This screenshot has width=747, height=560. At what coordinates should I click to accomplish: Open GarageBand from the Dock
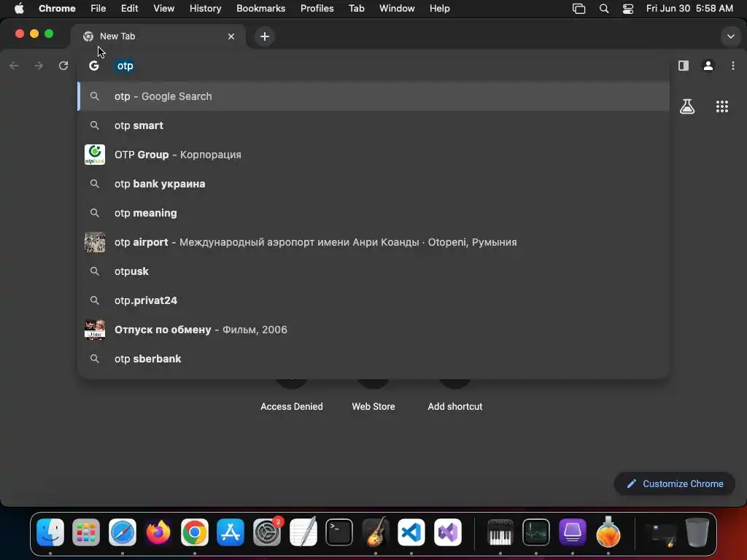tap(376, 532)
